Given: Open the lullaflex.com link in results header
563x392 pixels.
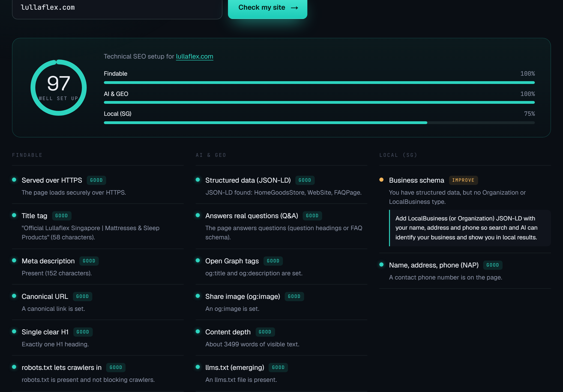Looking at the screenshot, I should point(195,56).
